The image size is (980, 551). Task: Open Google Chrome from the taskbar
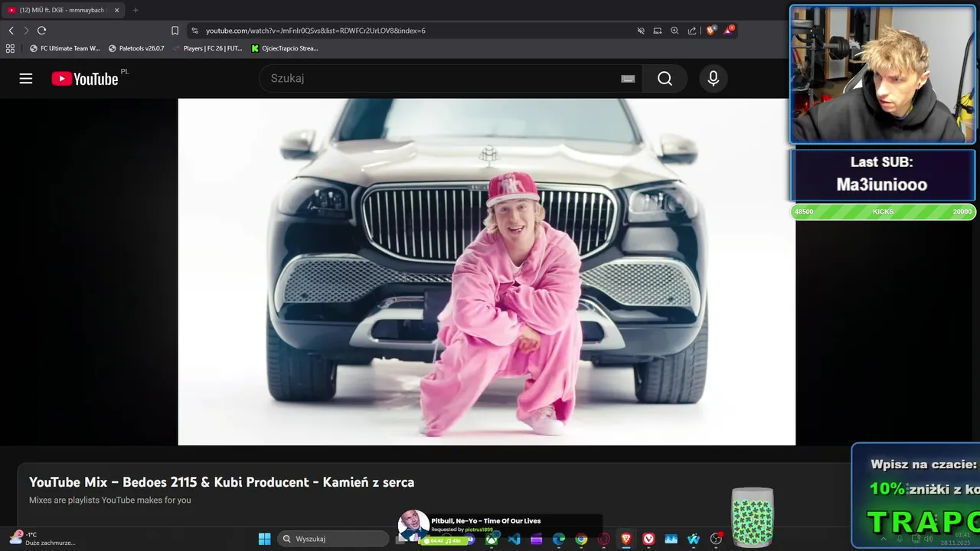(x=581, y=539)
